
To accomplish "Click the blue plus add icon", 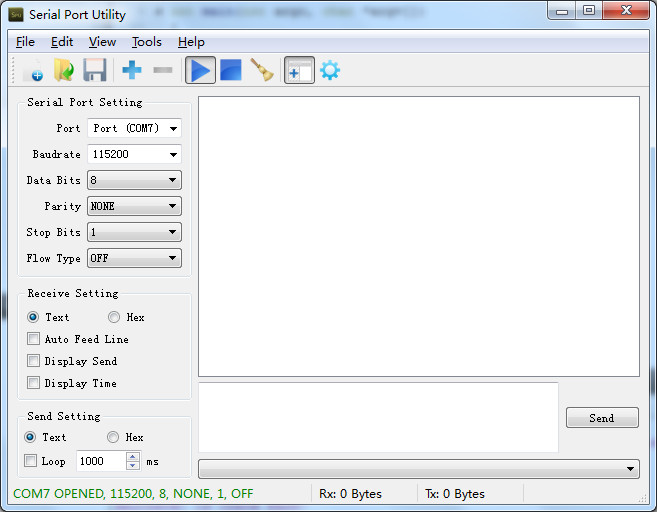I will [x=132, y=70].
